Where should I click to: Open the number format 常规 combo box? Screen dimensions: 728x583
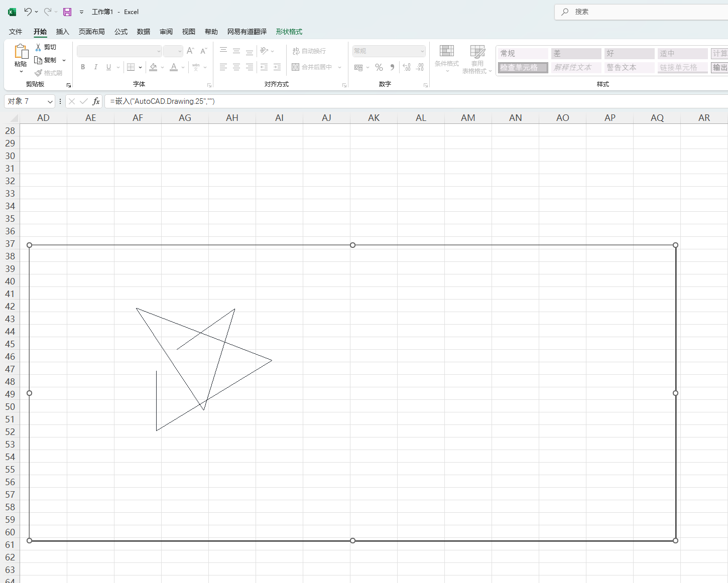[389, 51]
